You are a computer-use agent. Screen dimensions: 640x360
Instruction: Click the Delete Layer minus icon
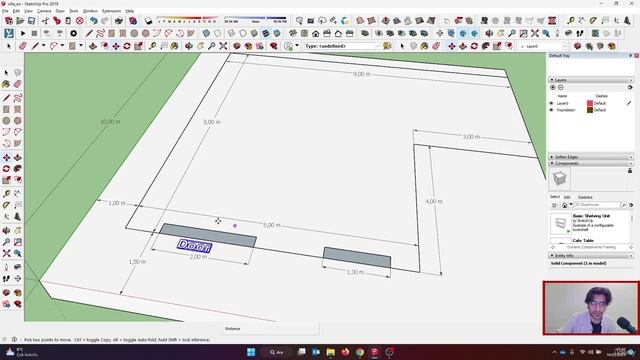(560, 87)
